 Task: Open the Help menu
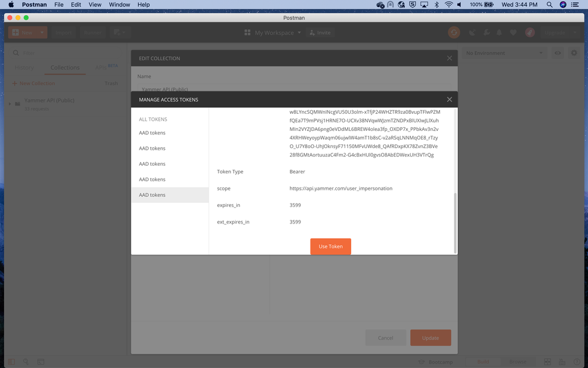tap(144, 5)
